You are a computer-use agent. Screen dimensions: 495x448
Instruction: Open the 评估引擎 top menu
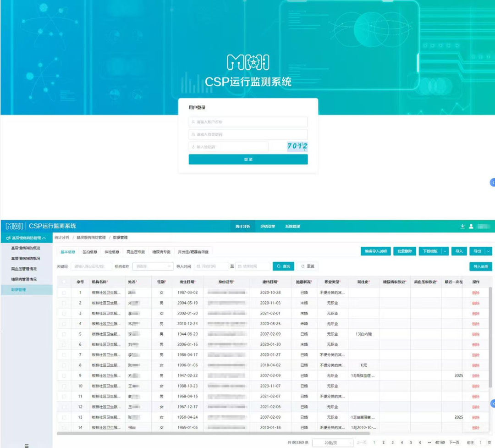[267, 226]
